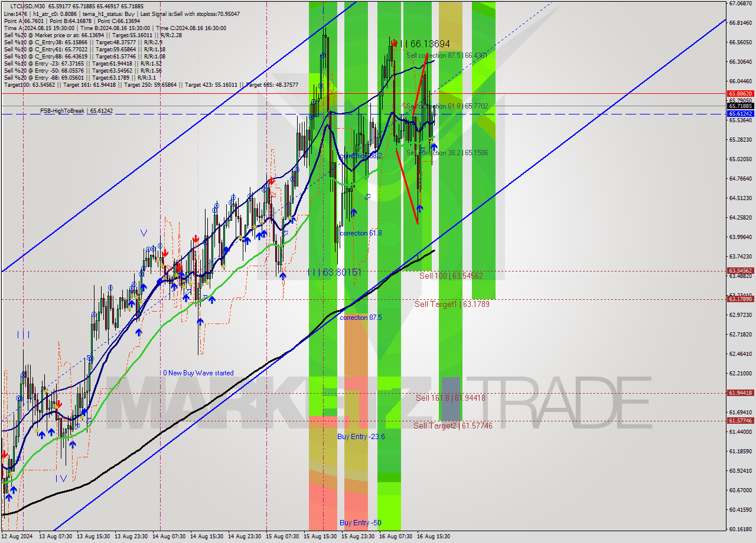Click the '14 Aug 07:30' time axis label

[169, 537]
